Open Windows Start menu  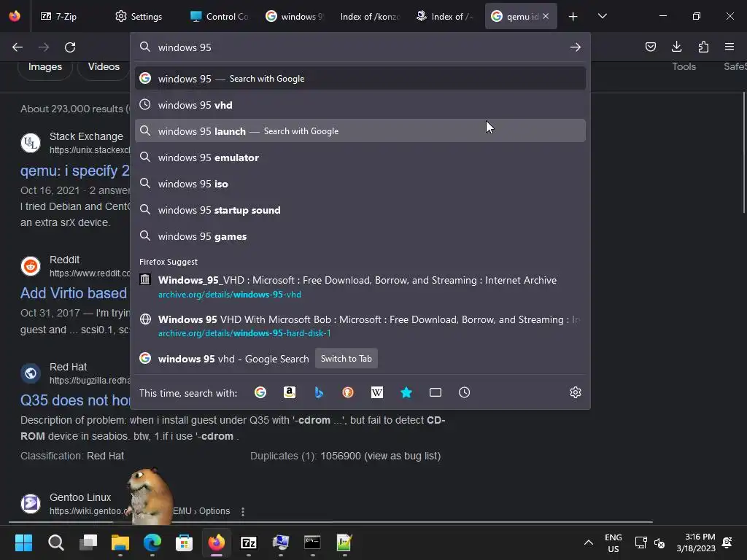tap(23, 542)
